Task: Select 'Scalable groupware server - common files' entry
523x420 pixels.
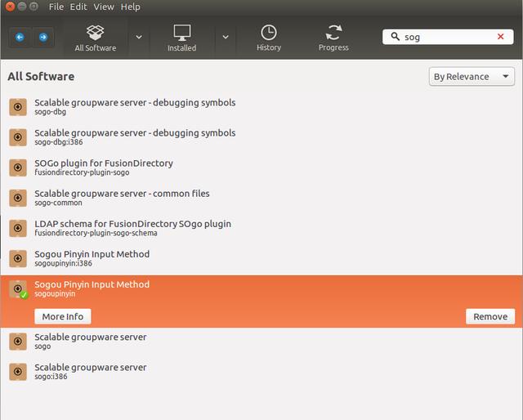Action: click(261, 198)
